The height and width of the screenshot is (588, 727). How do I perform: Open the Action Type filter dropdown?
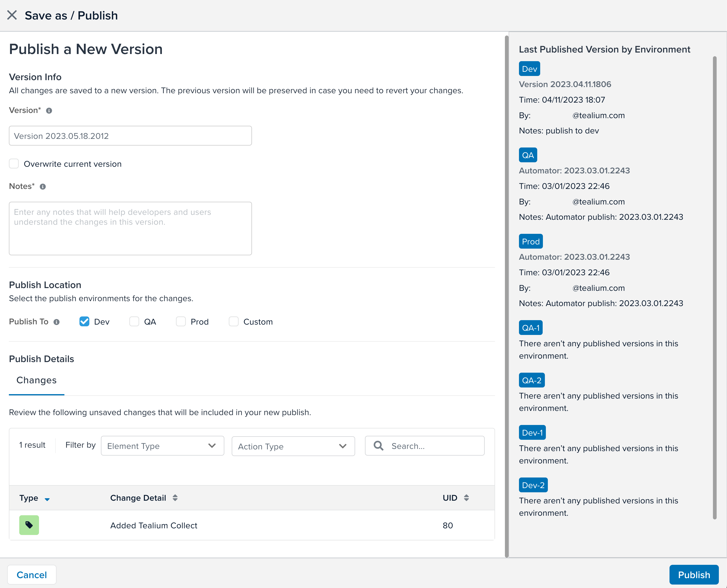[x=293, y=446]
